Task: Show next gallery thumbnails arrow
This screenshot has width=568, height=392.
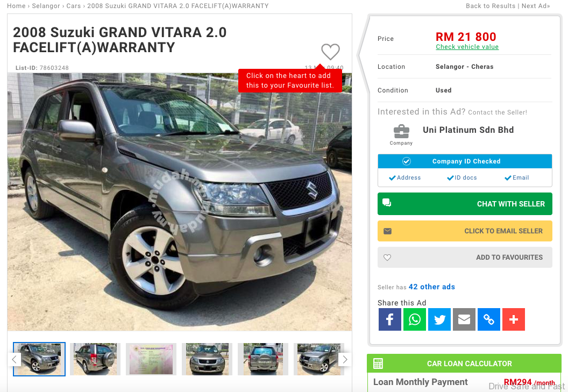Action: 345,359
